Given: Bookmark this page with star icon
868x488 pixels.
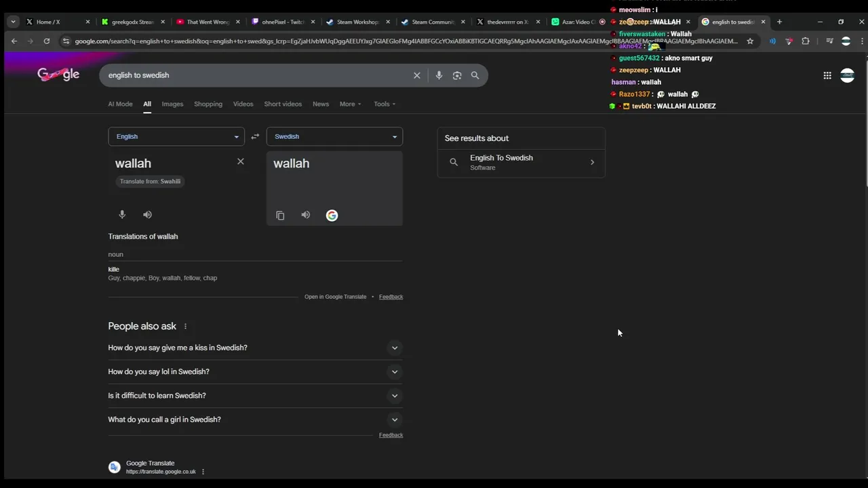Looking at the screenshot, I should click(x=750, y=41).
